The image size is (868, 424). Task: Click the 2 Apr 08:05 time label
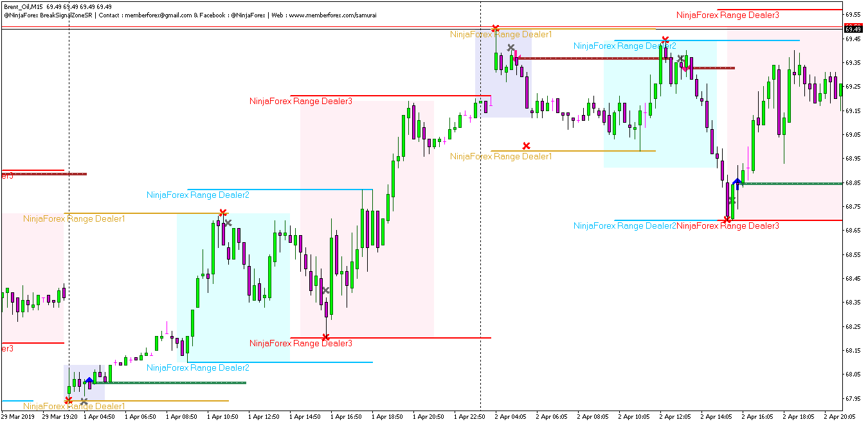pos(593,416)
